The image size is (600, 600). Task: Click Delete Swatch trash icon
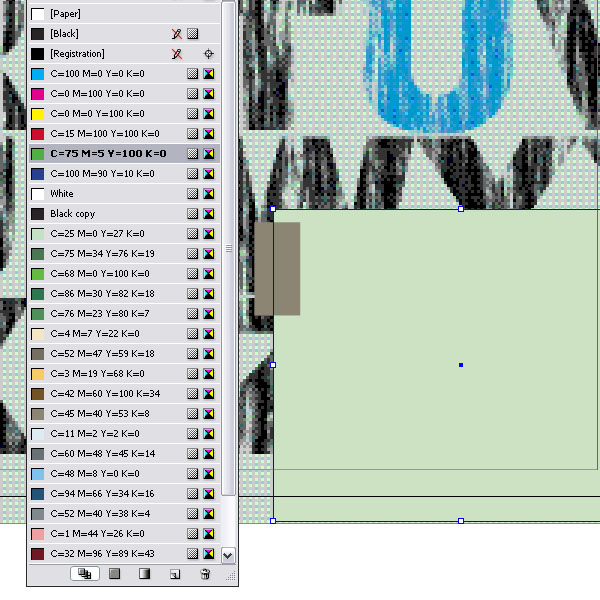[x=205, y=574]
